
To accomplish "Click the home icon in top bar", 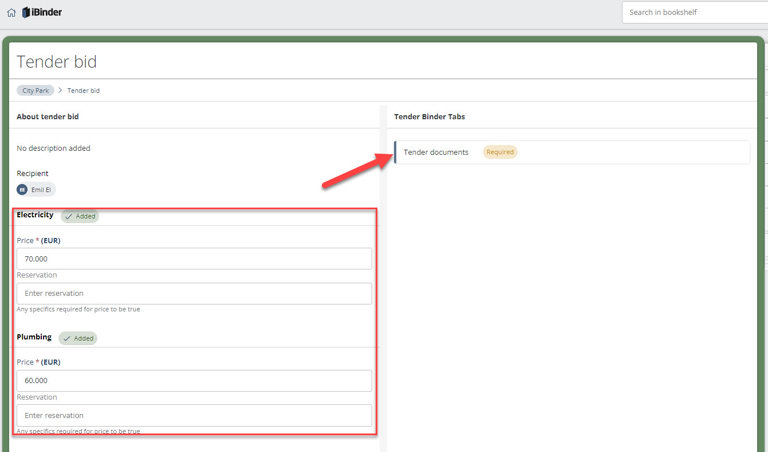I will coord(11,13).
